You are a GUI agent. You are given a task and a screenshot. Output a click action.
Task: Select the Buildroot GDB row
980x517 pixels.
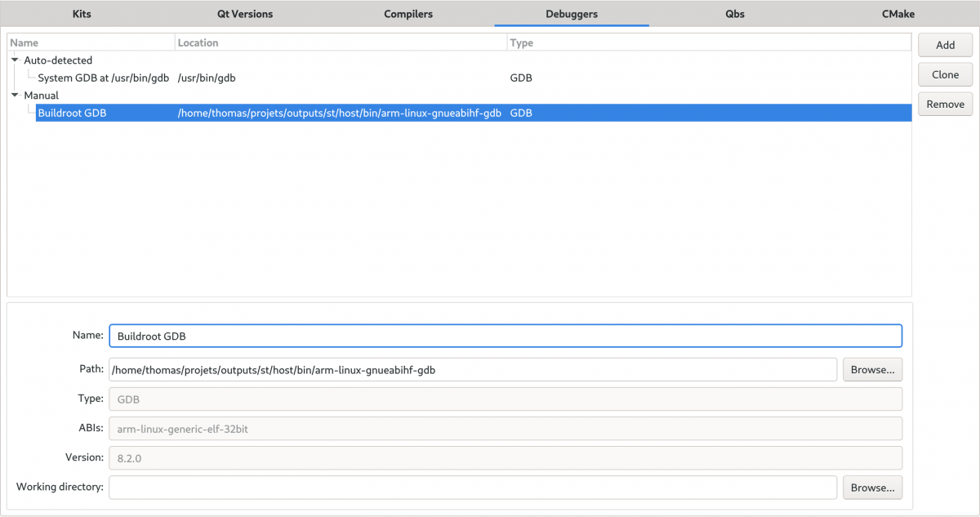[x=474, y=113]
